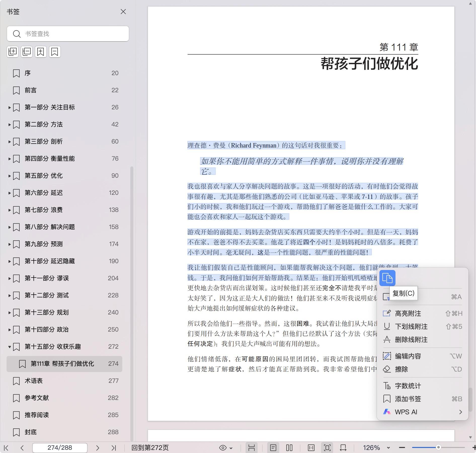Click 回到第272页 link

(x=150, y=448)
